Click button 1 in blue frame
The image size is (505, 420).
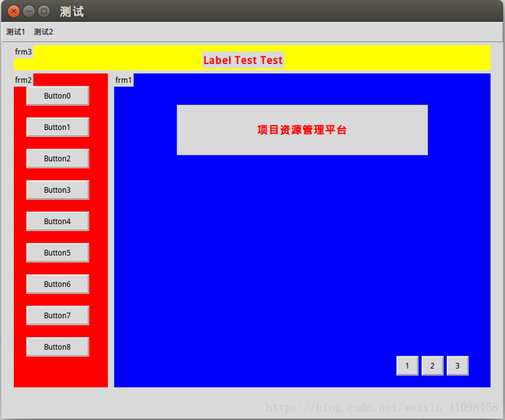407,366
